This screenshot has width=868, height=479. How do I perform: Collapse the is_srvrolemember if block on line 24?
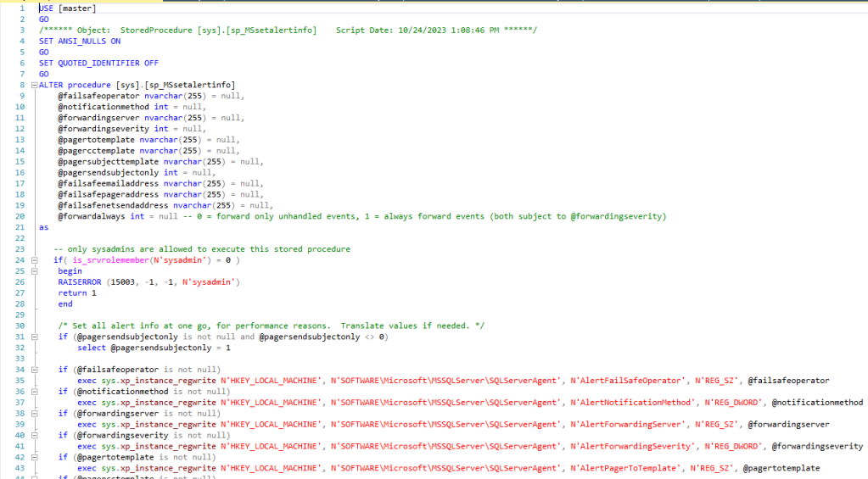[33, 260]
